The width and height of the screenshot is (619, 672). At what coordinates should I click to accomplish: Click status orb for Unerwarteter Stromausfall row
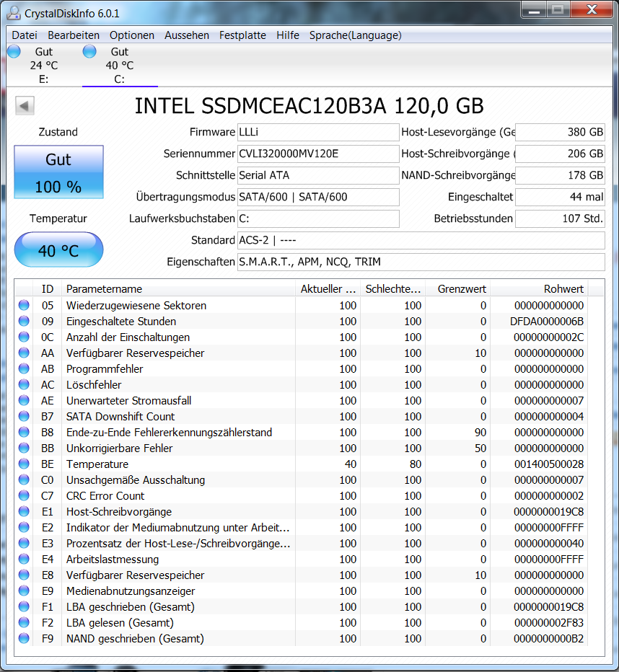(24, 400)
